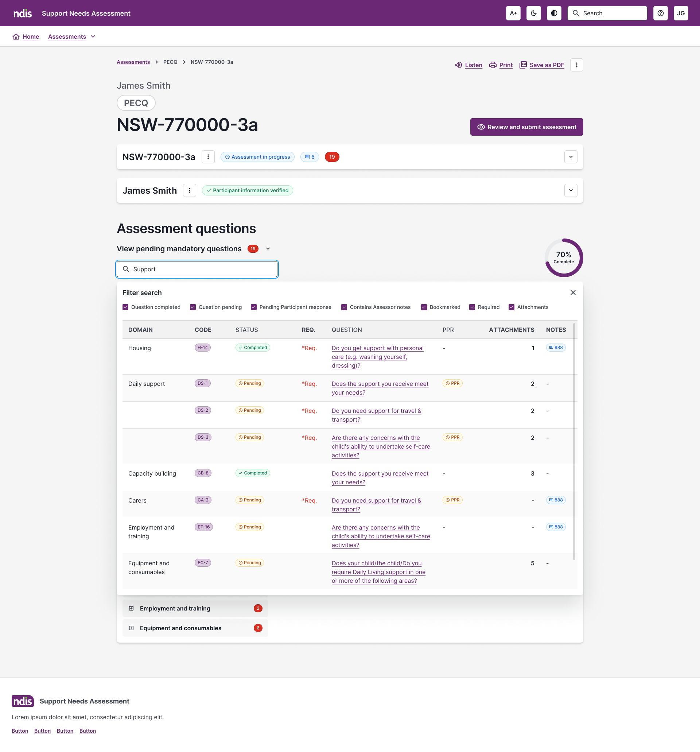This screenshot has width=700, height=752.
Task: Open the help question mark icon
Action: [x=660, y=13]
